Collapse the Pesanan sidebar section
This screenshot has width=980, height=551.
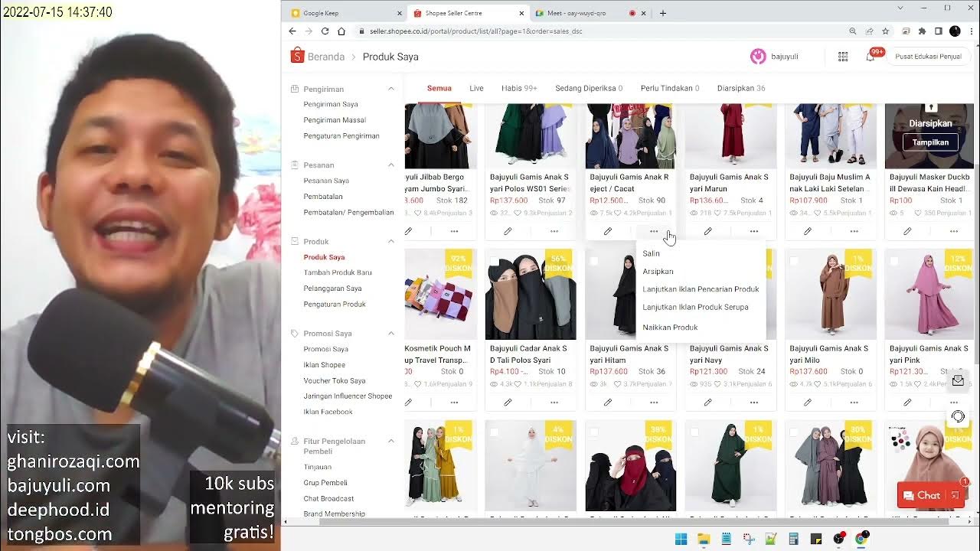[x=391, y=165]
